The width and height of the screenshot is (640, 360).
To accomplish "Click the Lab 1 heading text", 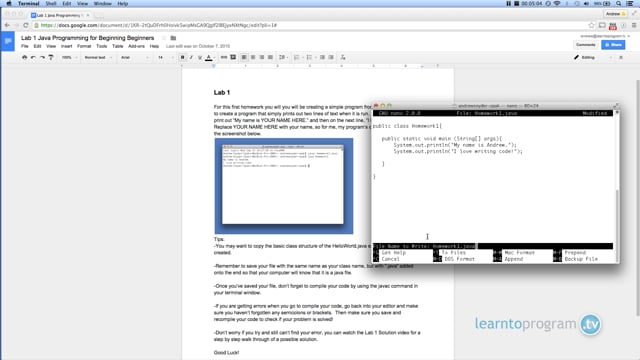I will point(222,93).
